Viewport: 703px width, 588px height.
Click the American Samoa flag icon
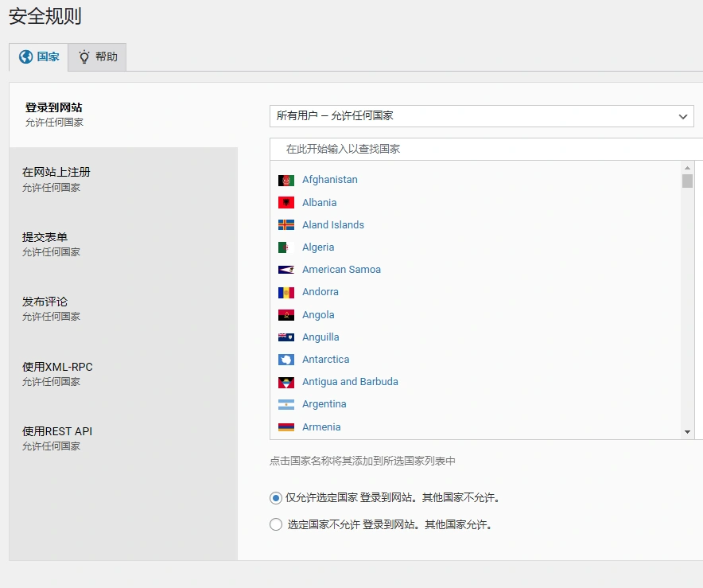287,270
